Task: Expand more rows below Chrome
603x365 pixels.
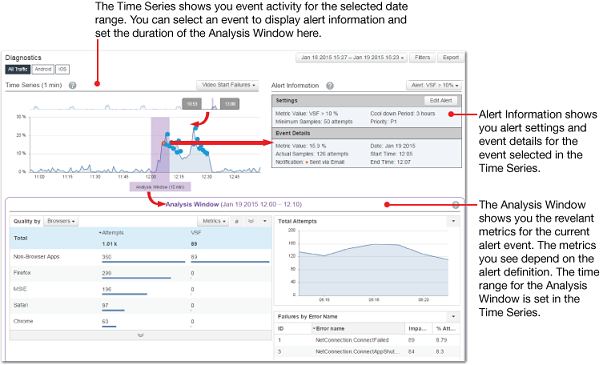Action: pos(140,335)
